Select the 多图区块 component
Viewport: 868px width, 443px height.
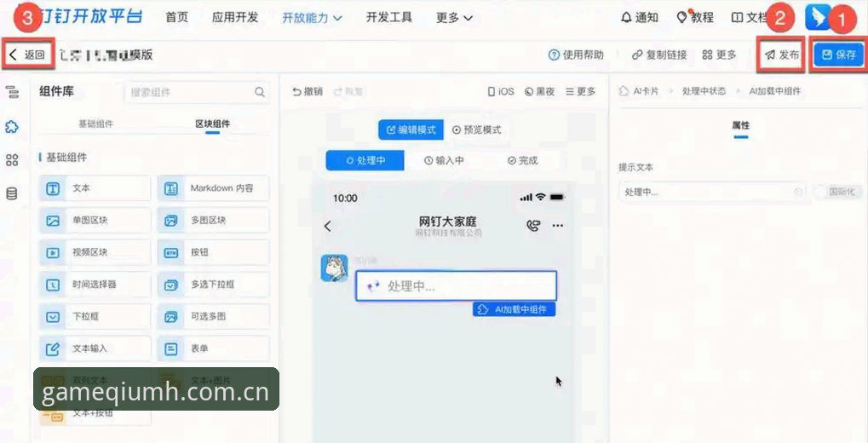[214, 221]
